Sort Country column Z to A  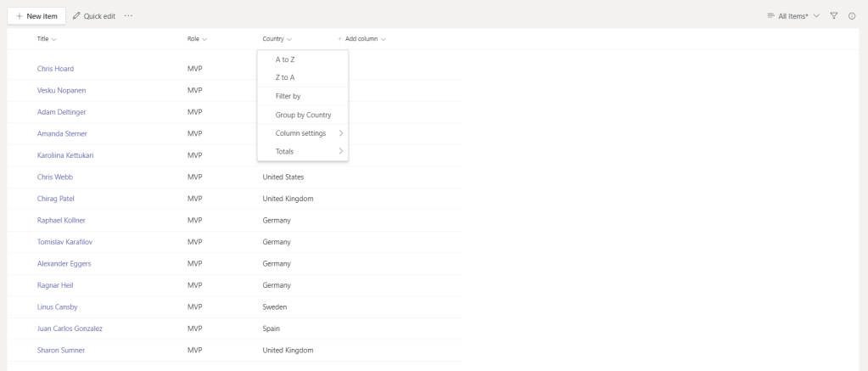[x=285, y=77]
